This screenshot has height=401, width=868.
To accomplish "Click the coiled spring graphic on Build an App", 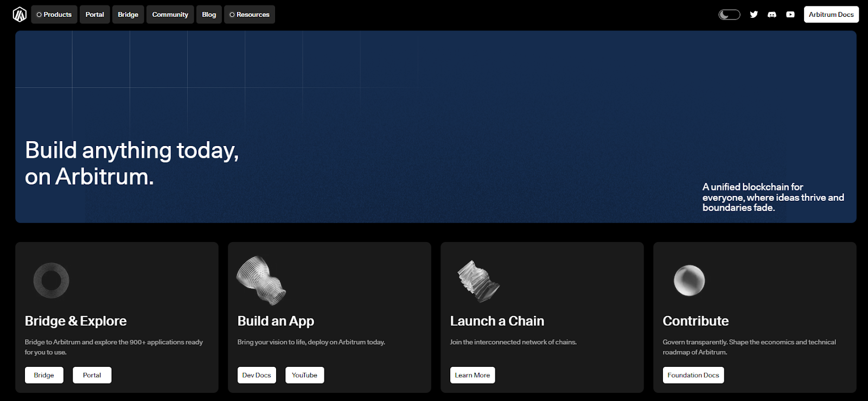I will pos(261,280).
